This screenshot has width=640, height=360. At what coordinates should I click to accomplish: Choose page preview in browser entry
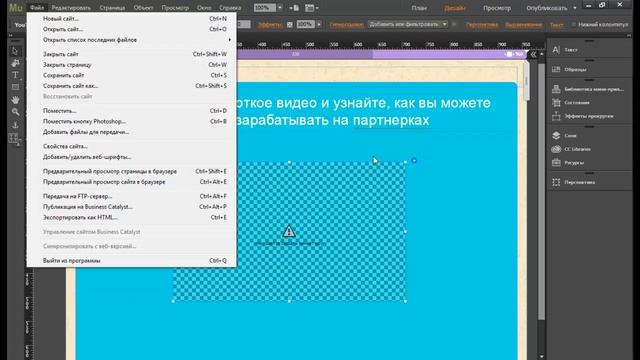[131, 171]
